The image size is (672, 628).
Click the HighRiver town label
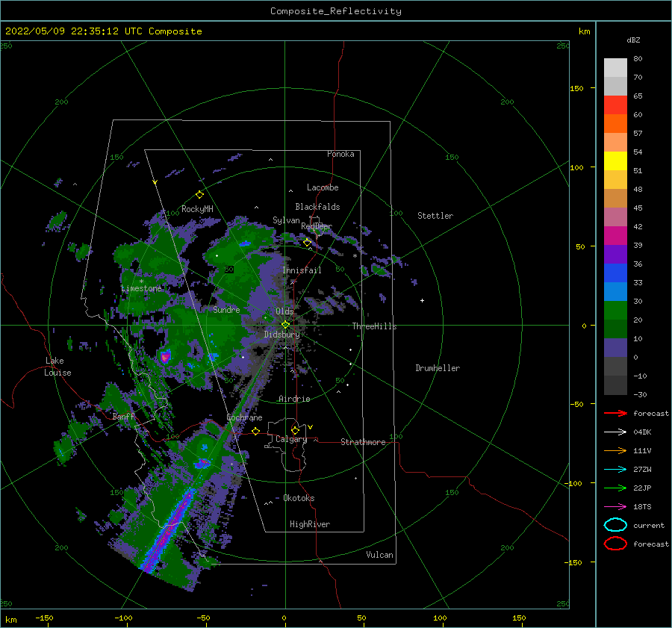(x=310, y=524)
